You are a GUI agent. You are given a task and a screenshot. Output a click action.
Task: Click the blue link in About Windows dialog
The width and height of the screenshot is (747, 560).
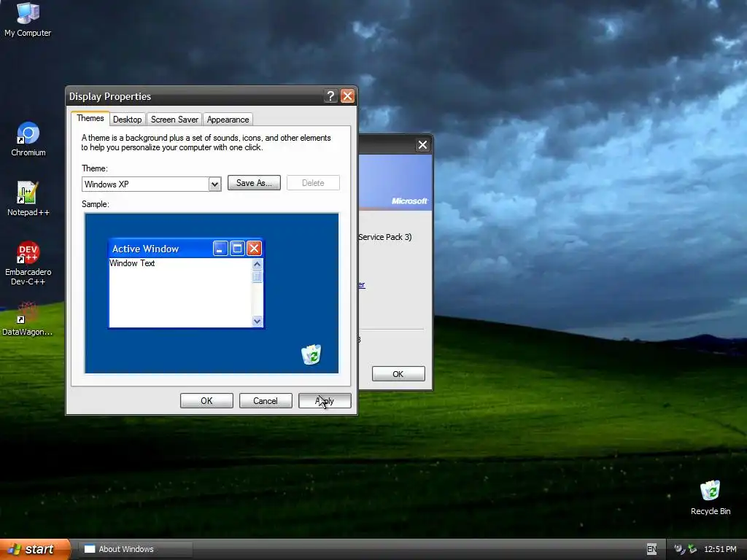pos(362,285)
